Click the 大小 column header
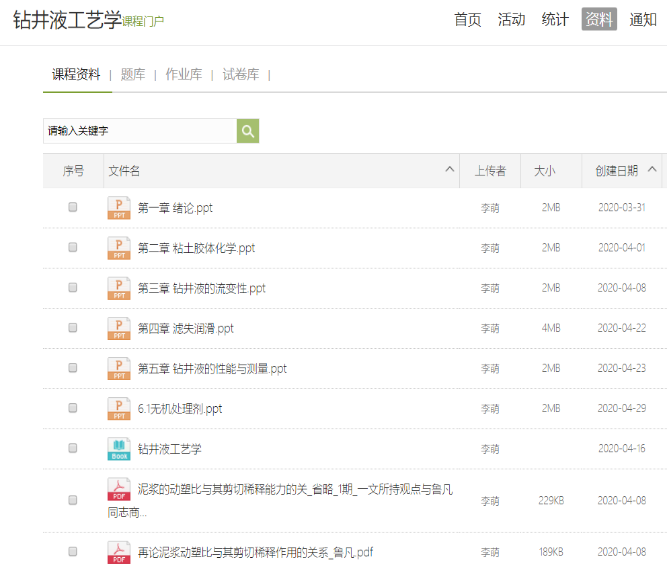 pyautogui.click(x=545, y=171)
